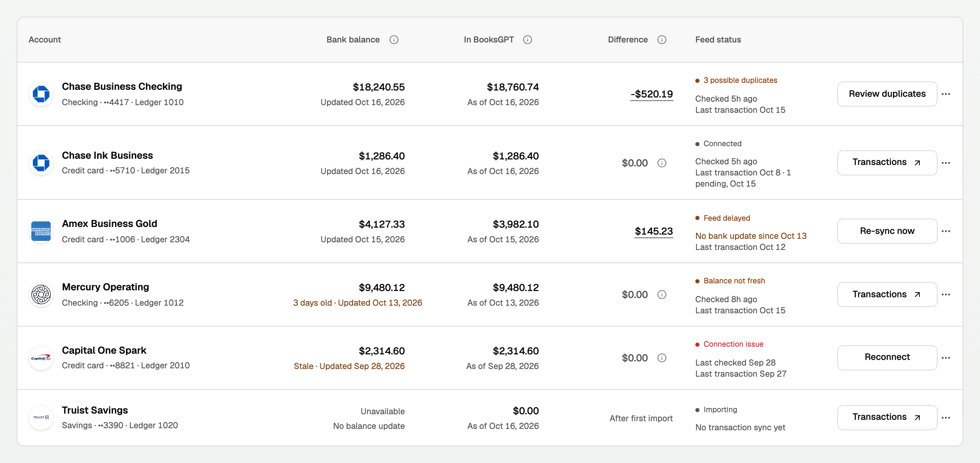Show info for Chase Ink $0.00 difference

662,163
